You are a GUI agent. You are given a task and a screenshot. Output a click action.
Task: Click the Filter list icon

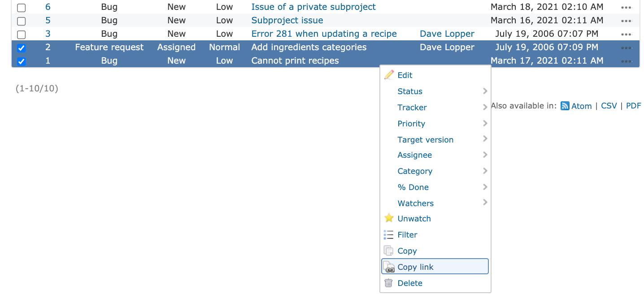point(389,234)
